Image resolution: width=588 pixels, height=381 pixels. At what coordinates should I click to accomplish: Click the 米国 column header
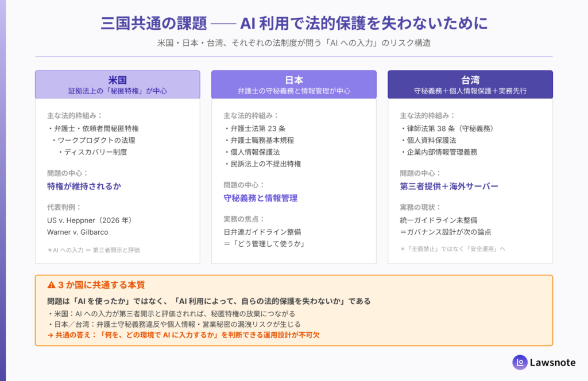[x=118, y=85]
